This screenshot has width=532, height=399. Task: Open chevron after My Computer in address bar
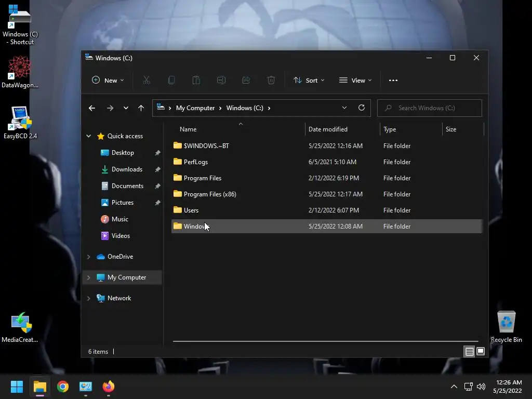tap(220, 108)
